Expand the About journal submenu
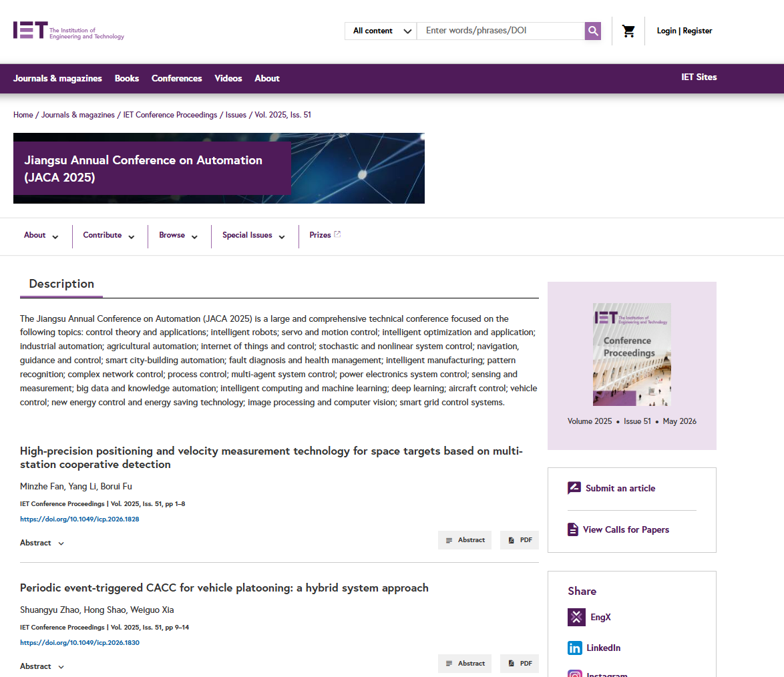 click(x=41, y=236)
